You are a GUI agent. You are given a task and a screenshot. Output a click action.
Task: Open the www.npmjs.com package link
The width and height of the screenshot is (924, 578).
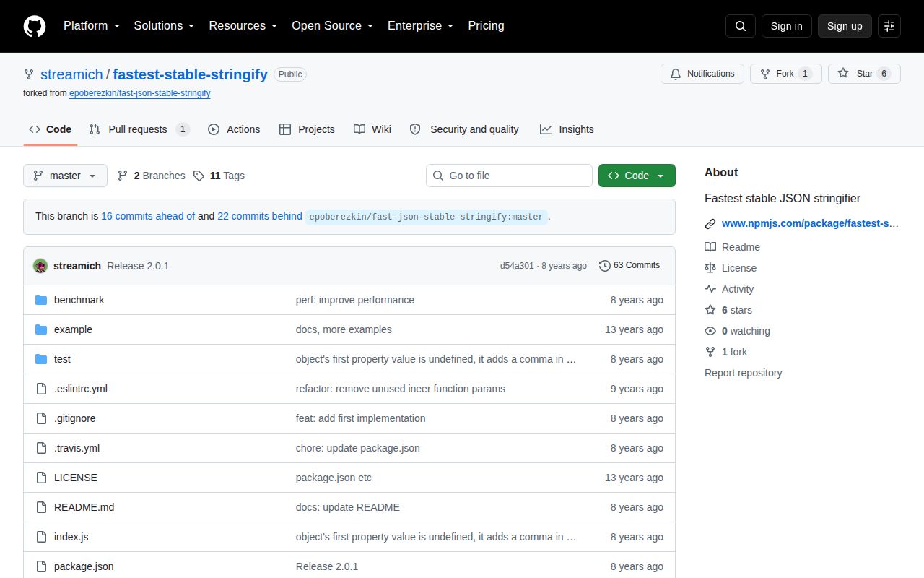pos(811,224)
